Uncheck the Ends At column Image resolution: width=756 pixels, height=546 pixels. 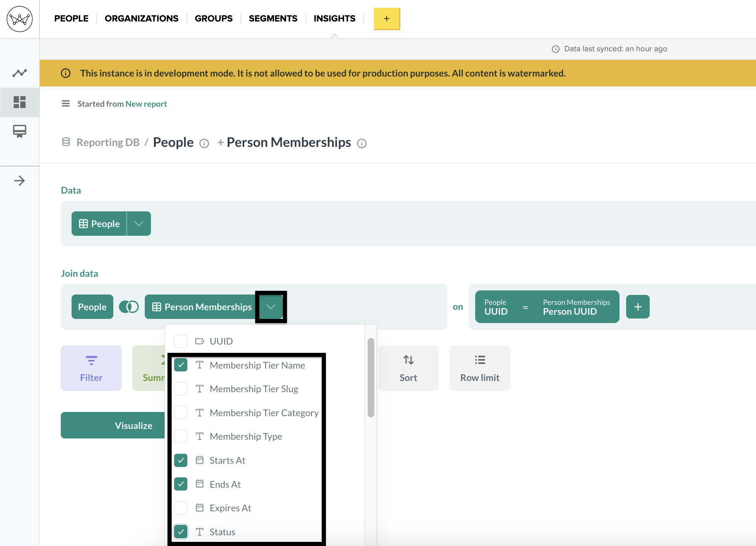point(181,484)
